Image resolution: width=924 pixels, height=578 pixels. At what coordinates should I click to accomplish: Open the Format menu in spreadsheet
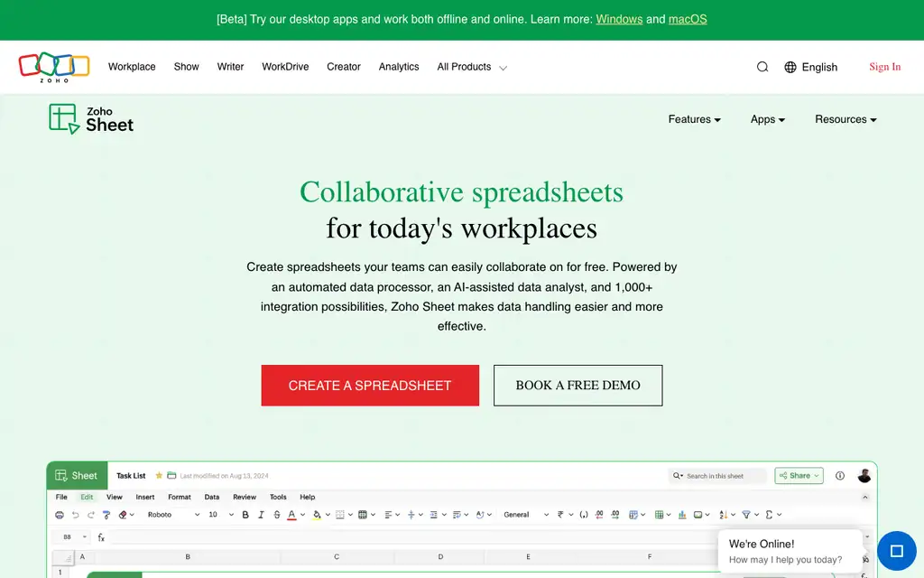pos(180,498)
